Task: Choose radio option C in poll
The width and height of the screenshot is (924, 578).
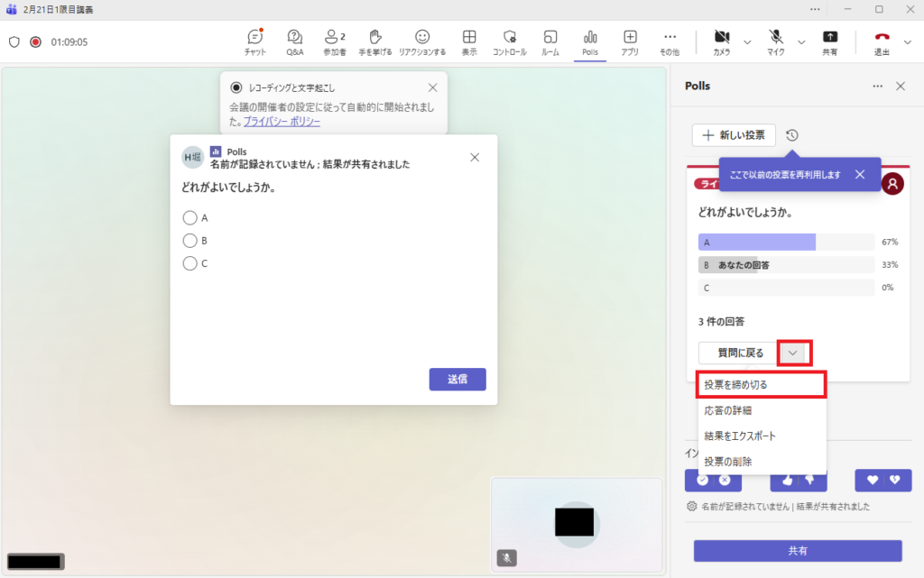Action: point(189,263)
